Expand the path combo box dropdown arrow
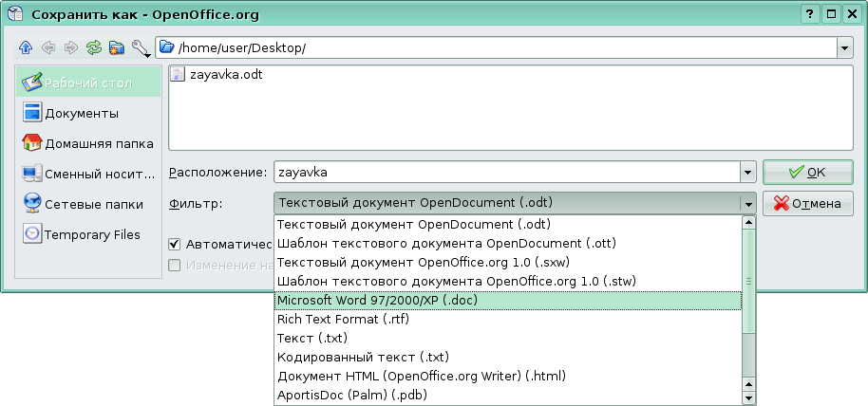Viewport: 868px width, 406px height. [x=843, y=47]
